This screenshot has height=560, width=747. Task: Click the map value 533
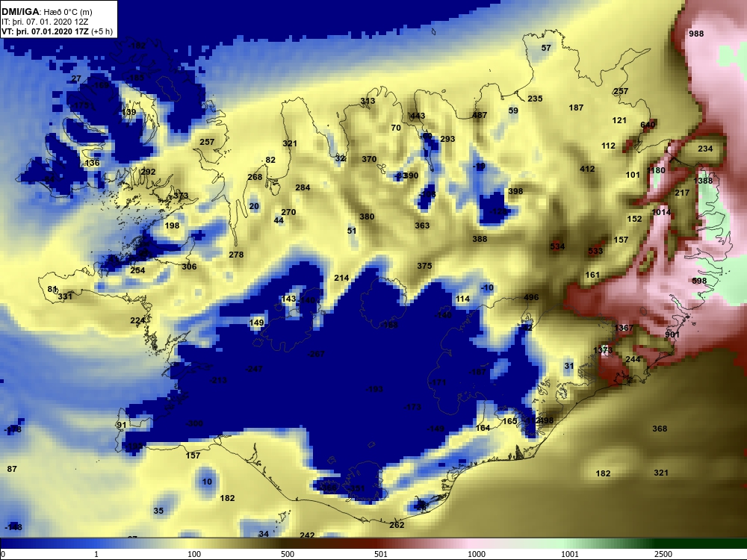[595, 250]
